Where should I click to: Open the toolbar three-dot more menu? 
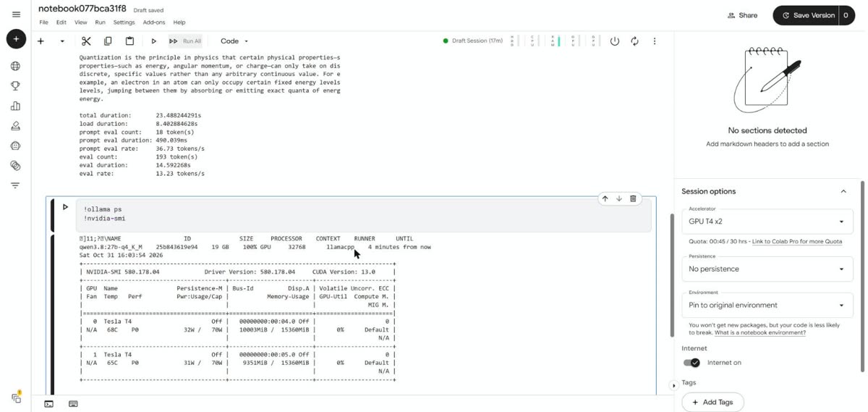point(655,41)
